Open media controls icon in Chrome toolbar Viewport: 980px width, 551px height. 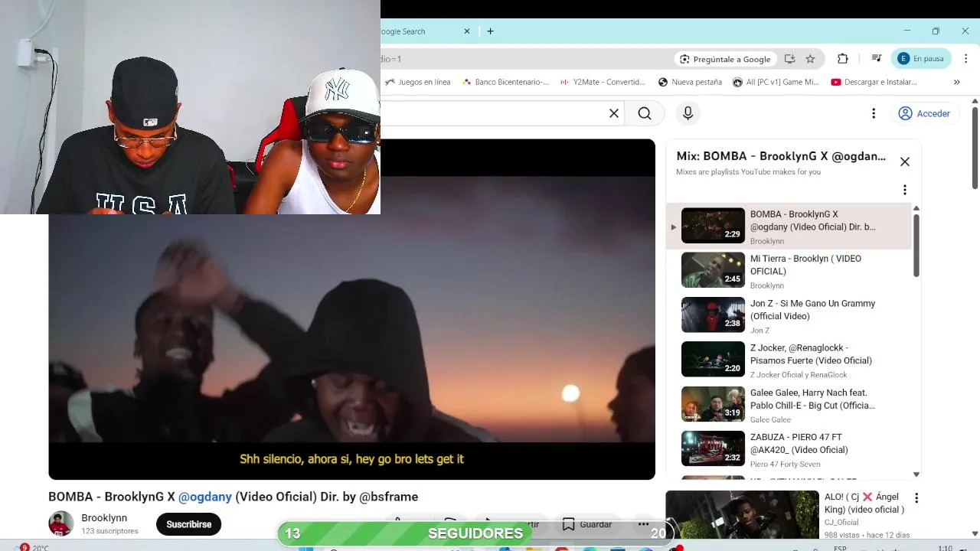click(x=876, y=59)
